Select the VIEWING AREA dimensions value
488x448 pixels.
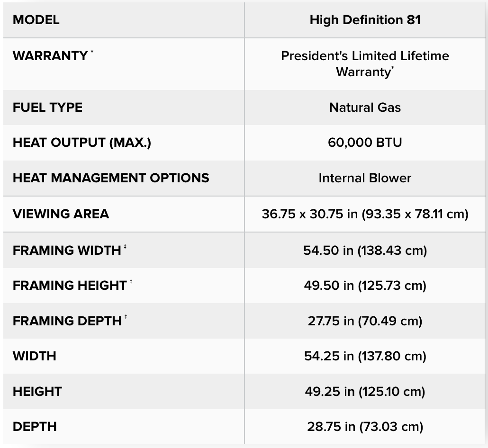click(x=365, y=214)
